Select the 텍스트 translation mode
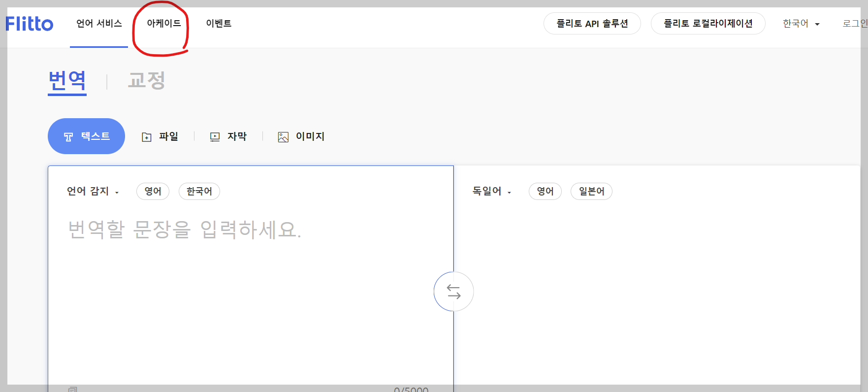Viewport: 868px width, 392px height. coord(86,136)
